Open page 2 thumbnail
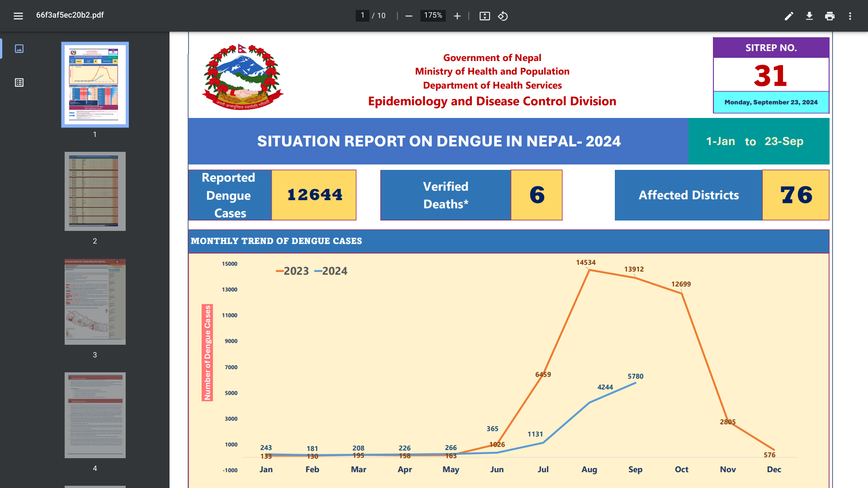This screenshot has width=868, height=488. 95,191
